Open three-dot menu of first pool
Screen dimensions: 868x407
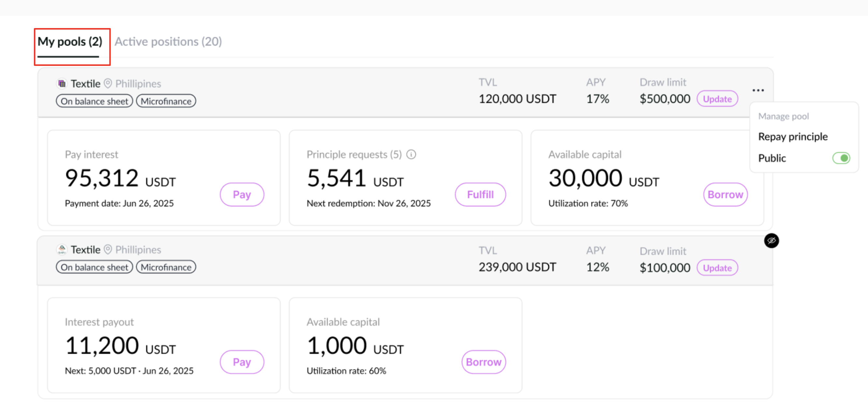[758, 90]
